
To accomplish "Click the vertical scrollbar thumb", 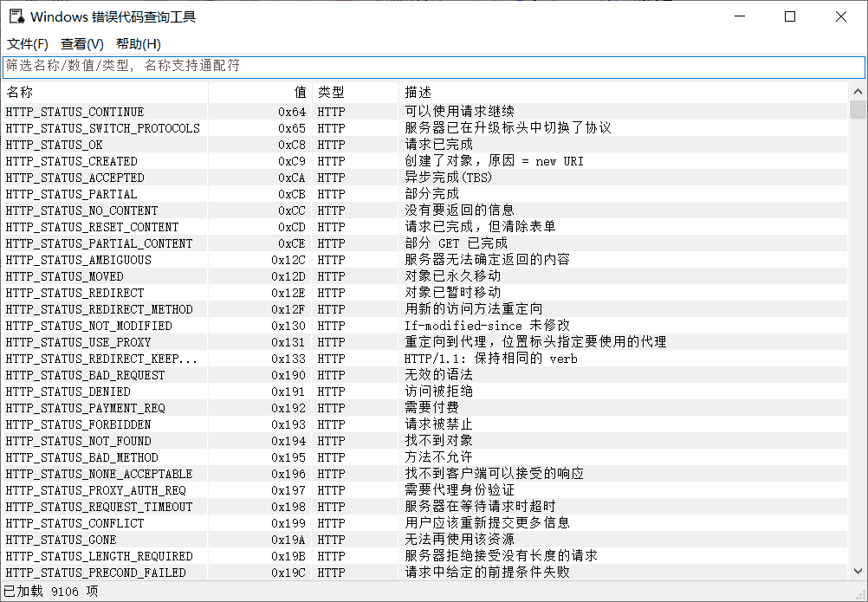I will 857,110.
